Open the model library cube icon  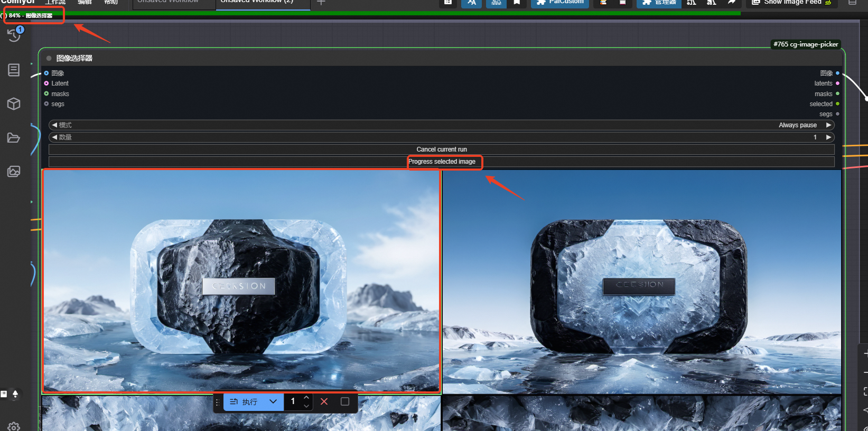point(14,104)
